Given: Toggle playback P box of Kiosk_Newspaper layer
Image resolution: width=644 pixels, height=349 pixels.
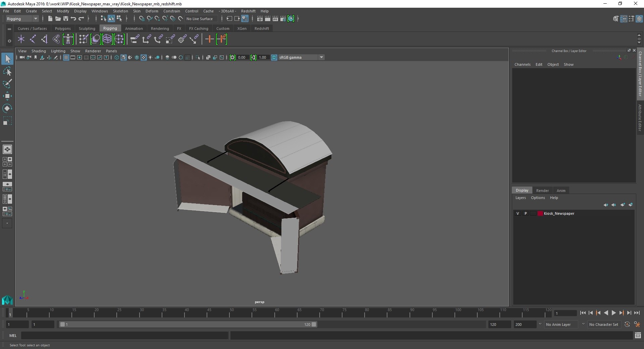Looking at the screenshot, I should (x=526, y=213).
